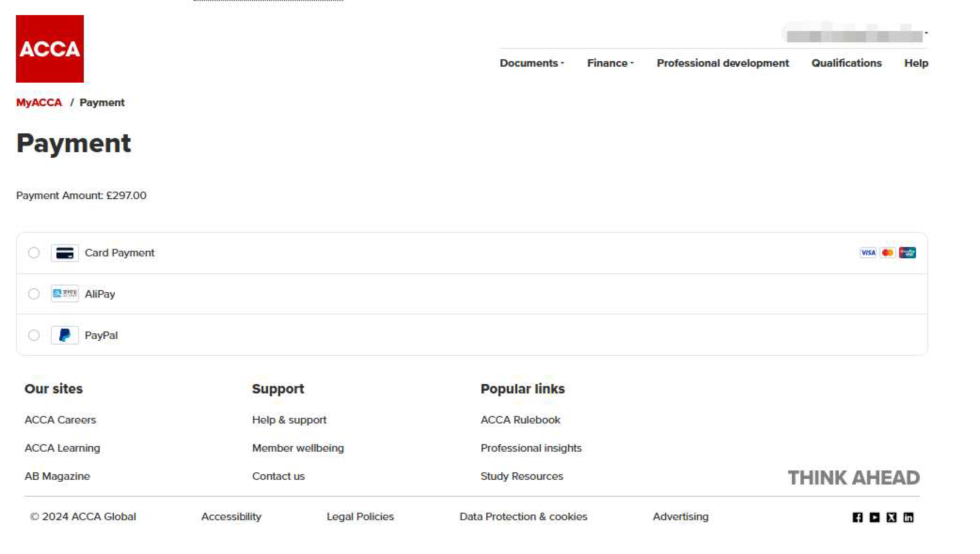This screenshot has width=980, height=554.
Task: Click the Mastercard icon
Action: [x=887, y=252]
